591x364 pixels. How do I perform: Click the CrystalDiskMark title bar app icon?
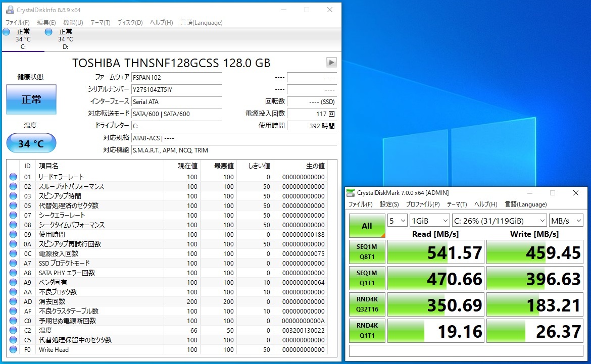point(351,192)
